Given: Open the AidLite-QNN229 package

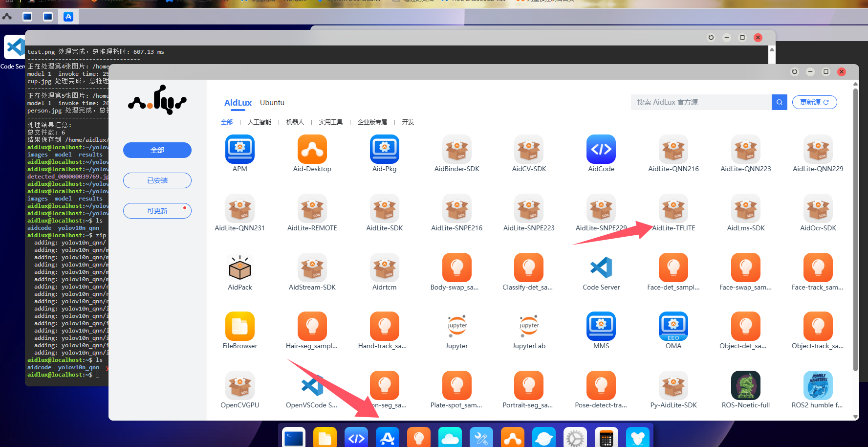Looking at the screenshot, I should tap(818, 149).
